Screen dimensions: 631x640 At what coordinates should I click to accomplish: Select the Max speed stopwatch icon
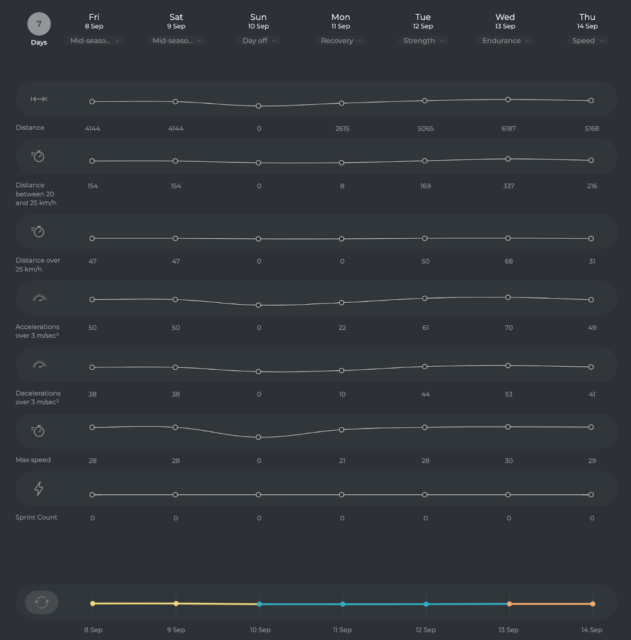(x=39, y=430)
